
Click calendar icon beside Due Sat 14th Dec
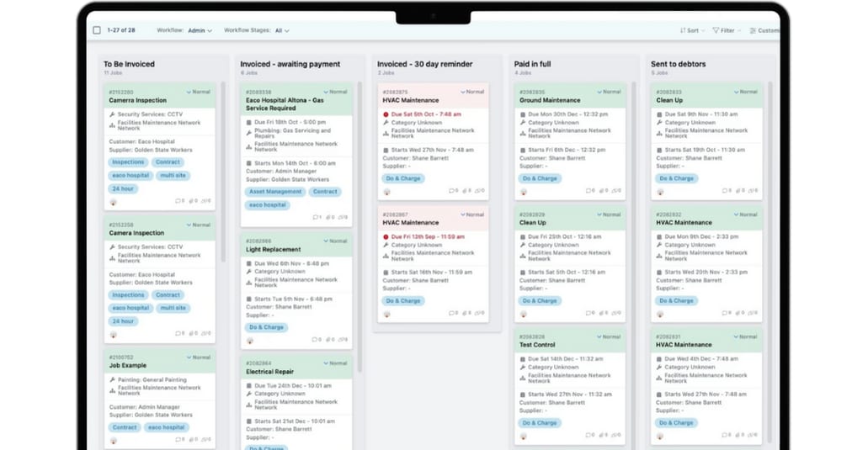point(523,359)
